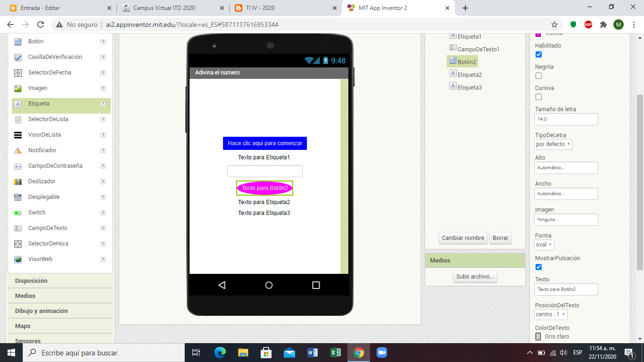Expand the Medios palette section
The height and width of the screenshot is (362, 644).
(60, 296)
